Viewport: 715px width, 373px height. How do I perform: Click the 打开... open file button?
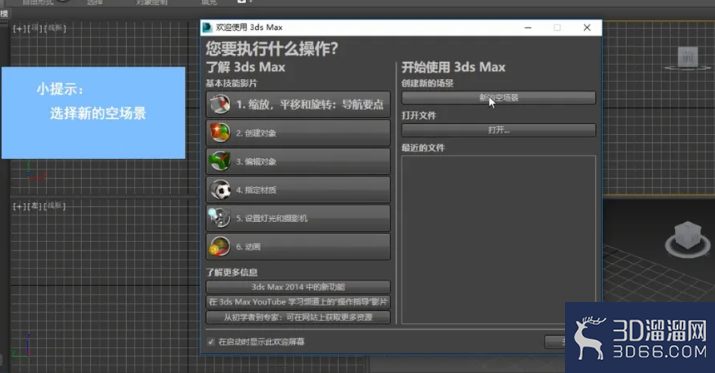coord(498,130)
